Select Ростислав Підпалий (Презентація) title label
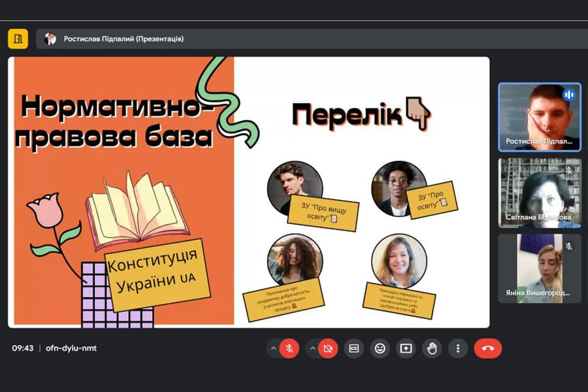Image resolution: width=588 pixels, height=392 pixels. click(x=123, y=39)
